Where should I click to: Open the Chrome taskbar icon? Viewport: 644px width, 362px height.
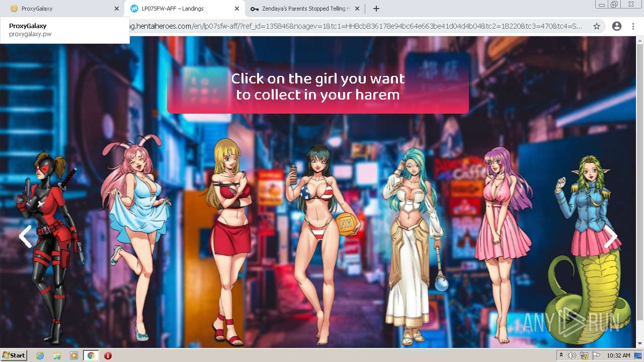pos(91,355)
